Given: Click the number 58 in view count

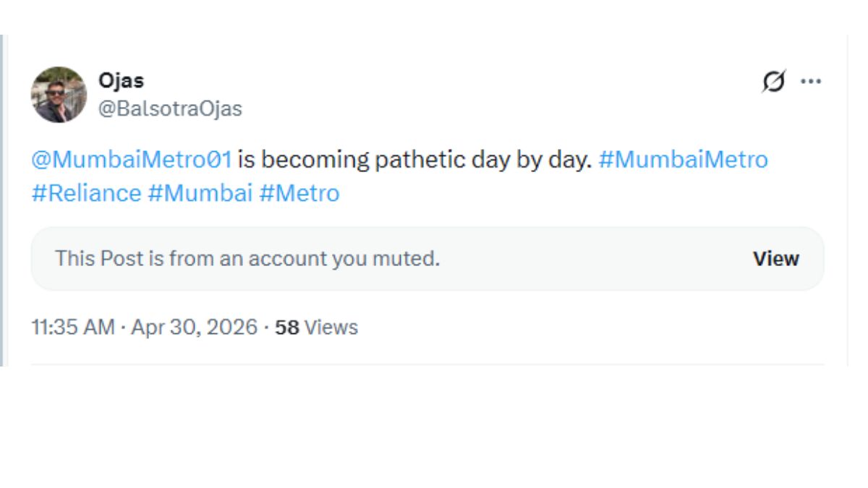Looking at the screenshot, I should click(x=286, y=328).
